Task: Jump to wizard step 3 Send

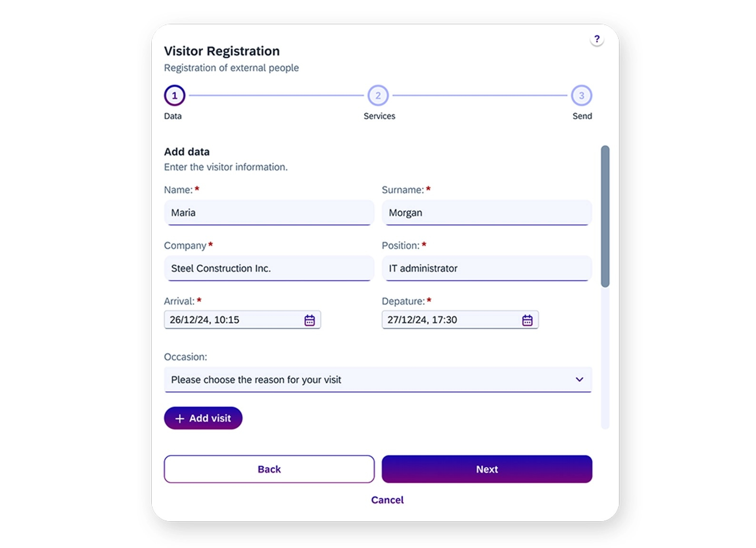Action: pos(581,96)
